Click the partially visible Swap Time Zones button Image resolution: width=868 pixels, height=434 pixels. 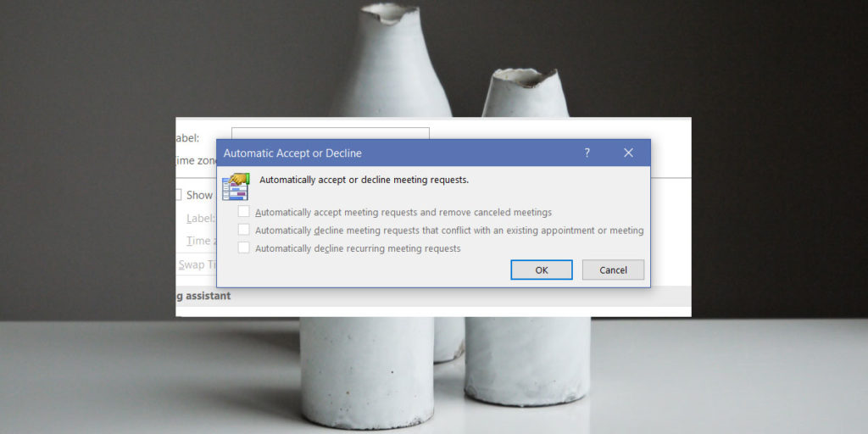195,264
